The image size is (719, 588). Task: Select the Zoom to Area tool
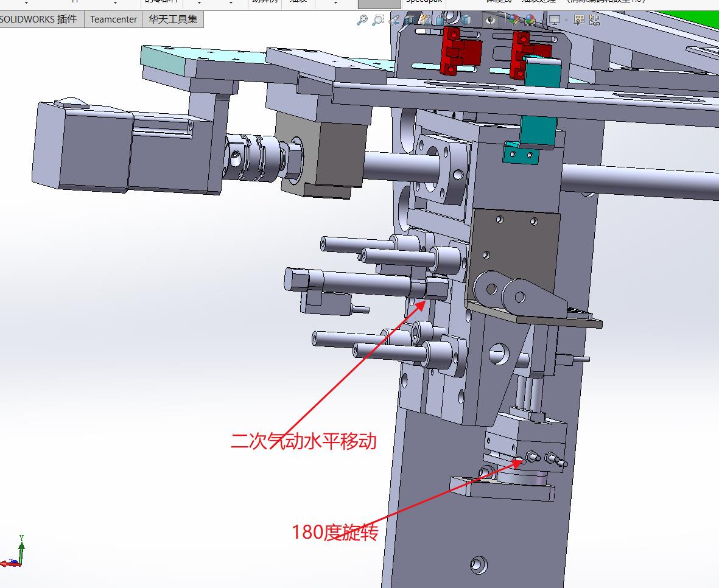coord(378,21)
